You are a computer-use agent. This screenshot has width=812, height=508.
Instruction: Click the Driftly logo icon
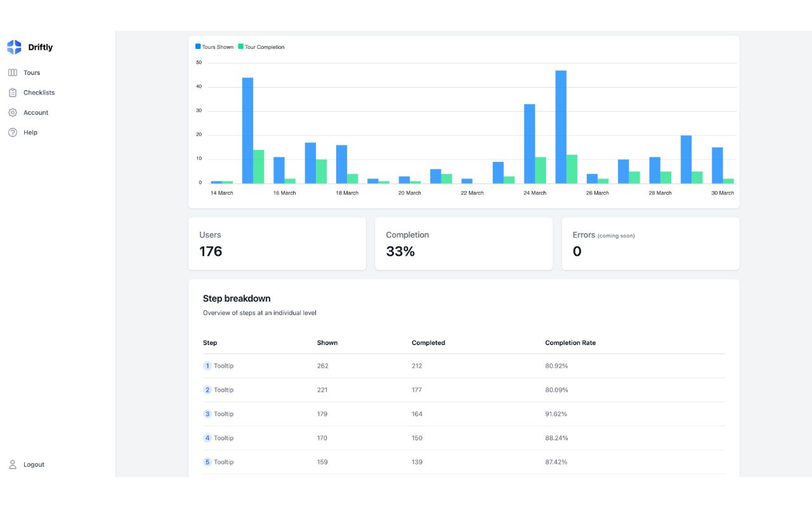click(x=14, y=47)
